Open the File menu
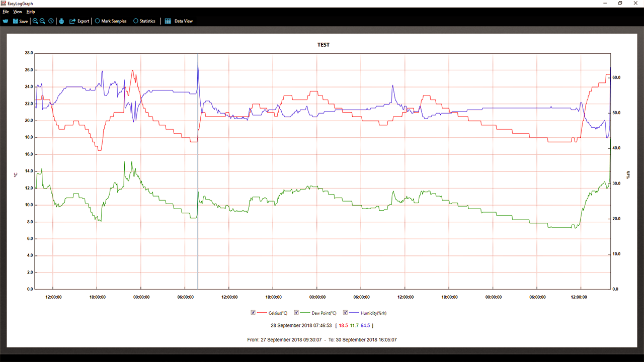The height and width of the screenshot is (362, 644). 6,12
